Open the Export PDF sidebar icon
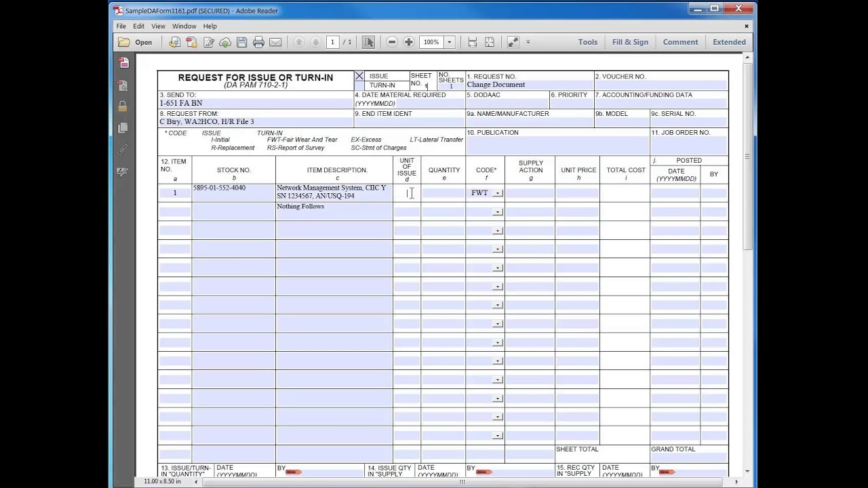The height and width of the screenshot is (488, 868). click(123, 63)
